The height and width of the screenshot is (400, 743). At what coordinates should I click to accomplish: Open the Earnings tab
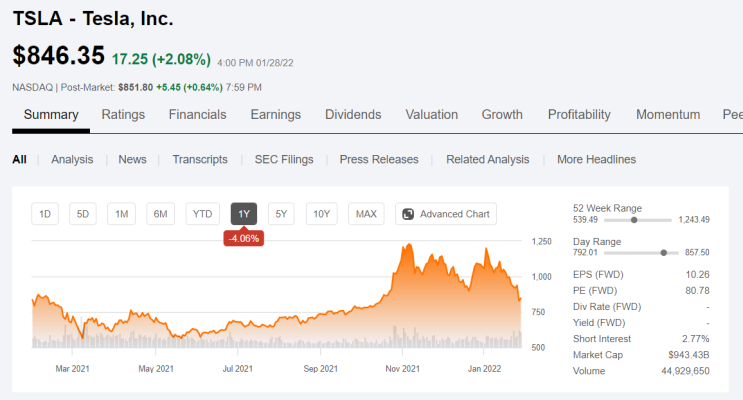click(x=276, y=115)
